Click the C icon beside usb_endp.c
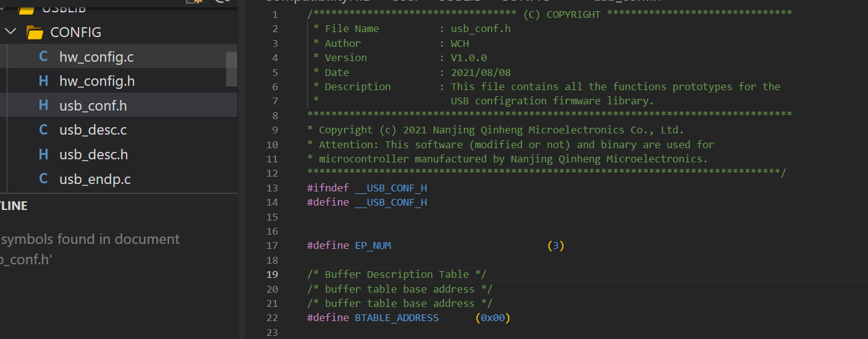 43,179
